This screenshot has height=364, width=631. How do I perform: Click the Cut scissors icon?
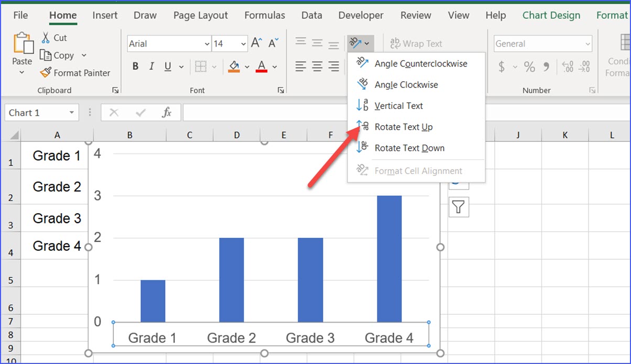point(47,37)
